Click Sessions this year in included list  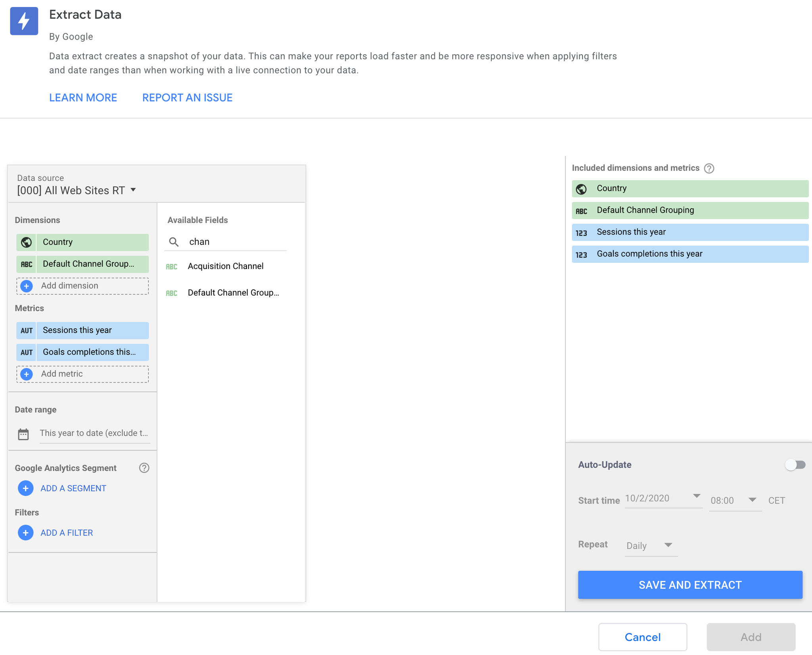coord(690,232)
